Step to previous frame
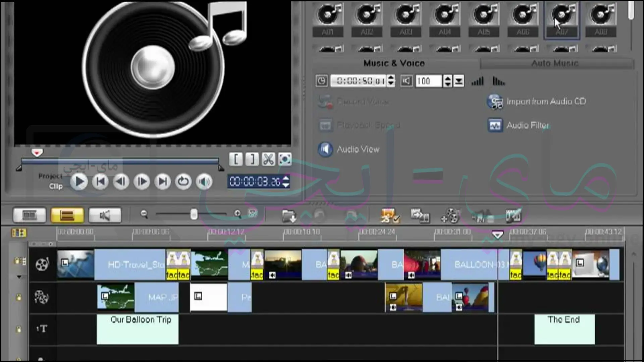The height and width of the screenshot is (362, 644). pyautogui.click(x=121, y=182)
